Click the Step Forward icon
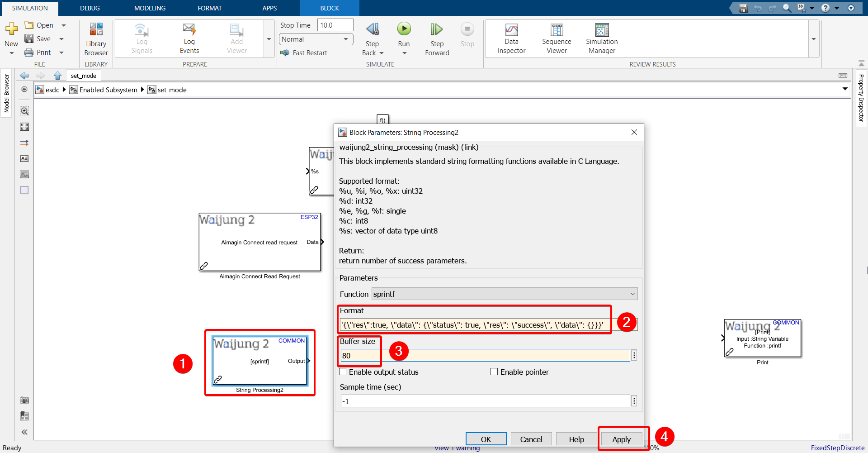The image size is (868, 453). (437, 29)
